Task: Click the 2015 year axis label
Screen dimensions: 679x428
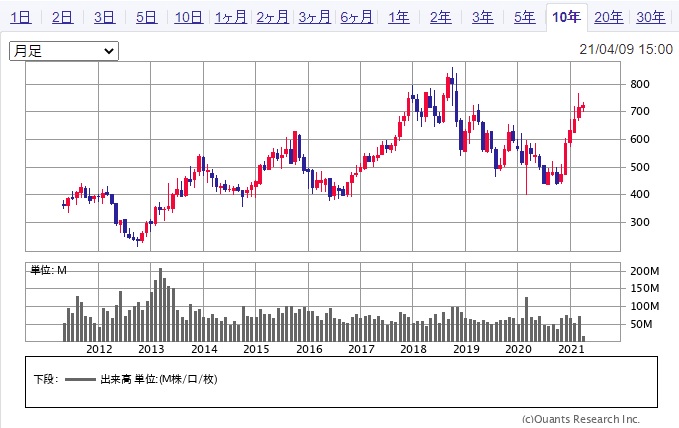Action: (256, 349)
